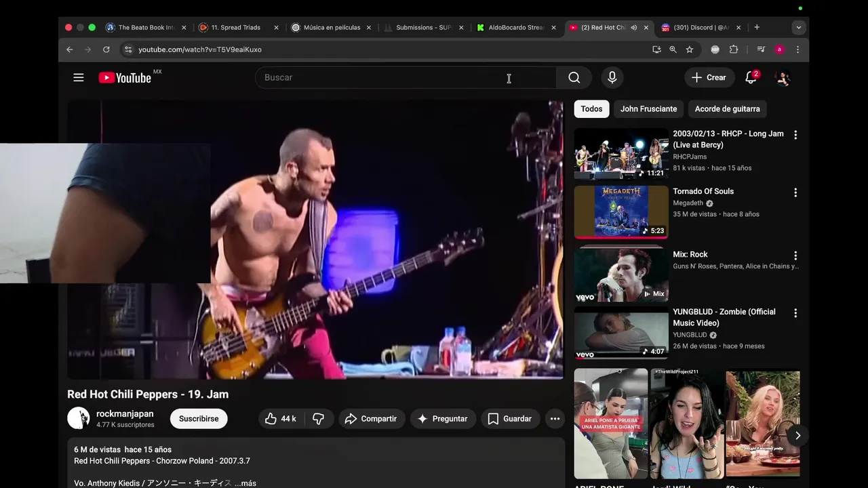Click the "6 M de vistas" text
Viewport: 868px width, 488px height.
pos(98,450)
